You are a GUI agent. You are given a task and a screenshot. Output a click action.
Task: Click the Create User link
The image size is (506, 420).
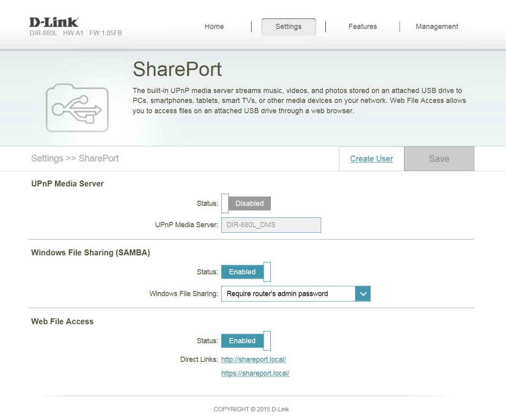pyautogui.click(x=371, y=159)
